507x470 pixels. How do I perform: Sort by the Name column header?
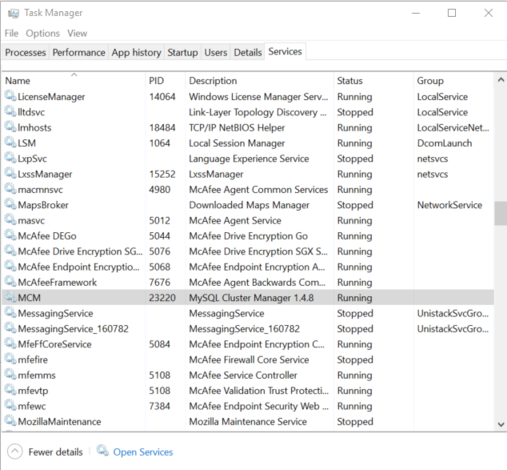[74, 81]
